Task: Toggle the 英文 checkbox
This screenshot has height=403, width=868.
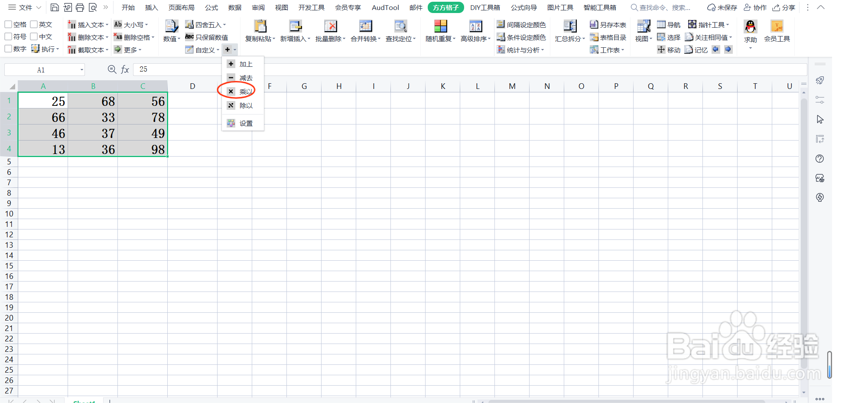Action: click(34, 24)
